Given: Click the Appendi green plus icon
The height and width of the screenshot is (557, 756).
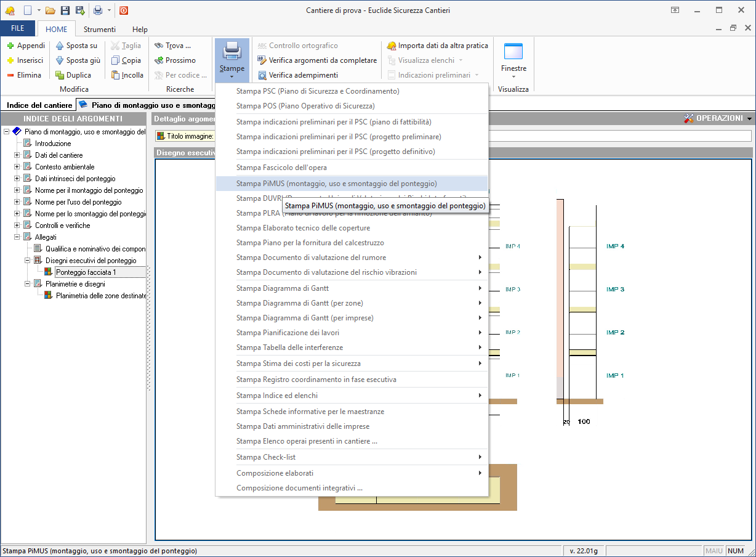Looking at the screenshot, I should point(10,46).
